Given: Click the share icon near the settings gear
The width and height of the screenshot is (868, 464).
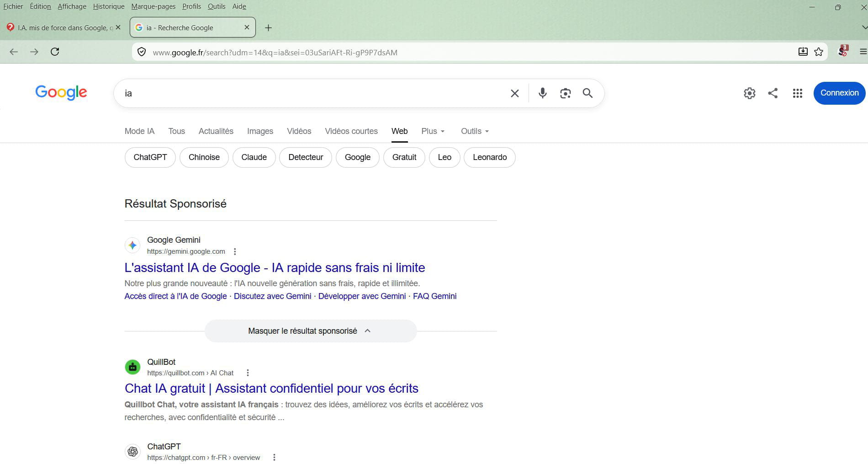Looking at the screenshot, I should click(773, 93).
